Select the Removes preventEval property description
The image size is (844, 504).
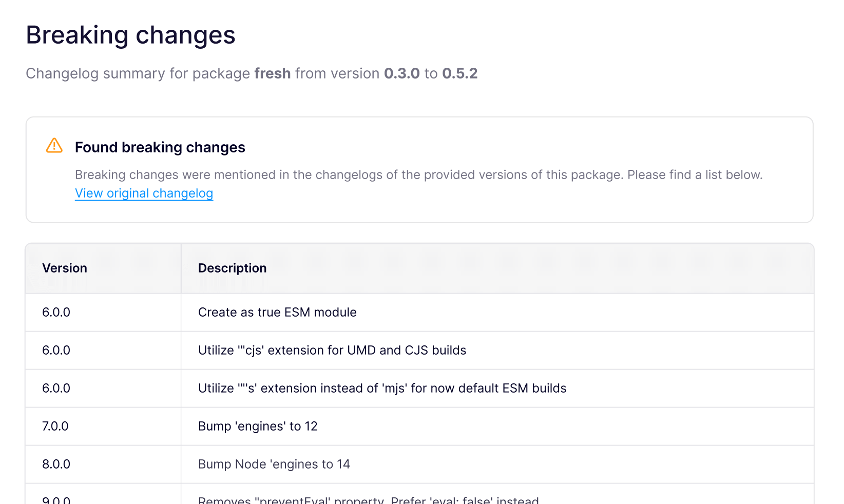(x=369, y=499)
